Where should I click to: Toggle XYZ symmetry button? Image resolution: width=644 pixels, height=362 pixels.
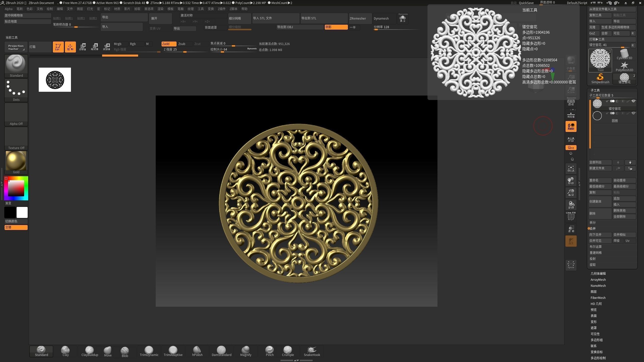(x=571, y=148)
